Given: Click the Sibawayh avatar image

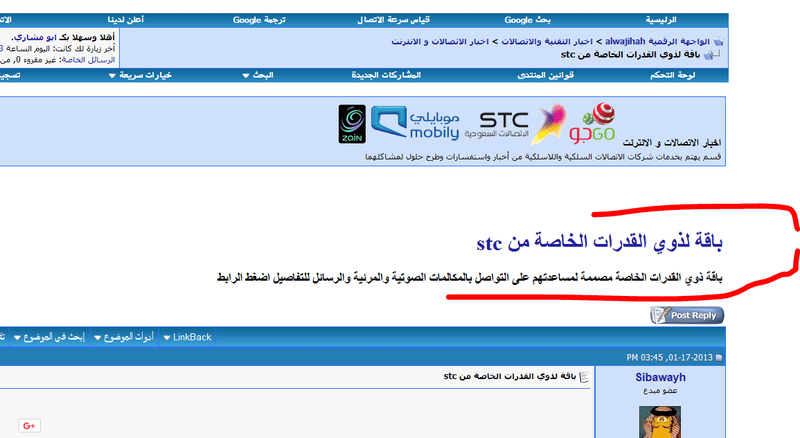Looking at the screenshot, I should click(x=660, y=422).
